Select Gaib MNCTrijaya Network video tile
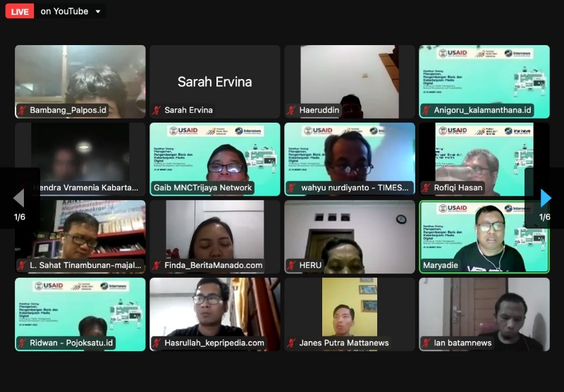The image size is (564, 392). coord(215,159)
